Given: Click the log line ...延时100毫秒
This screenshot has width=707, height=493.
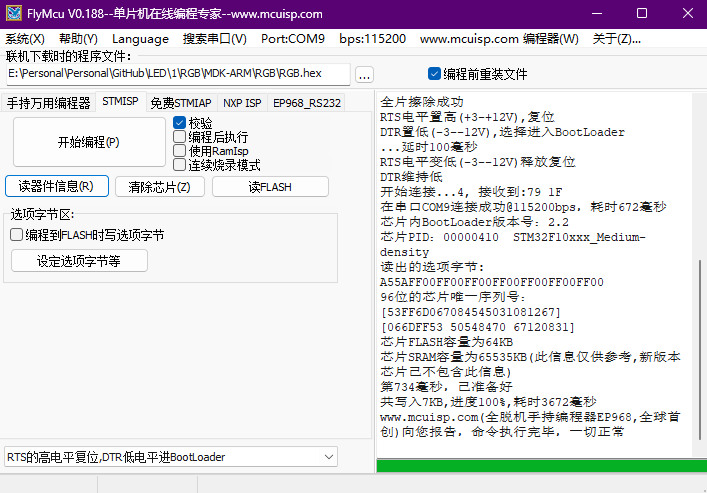Looking at the screenshot, I should (429, 147).
